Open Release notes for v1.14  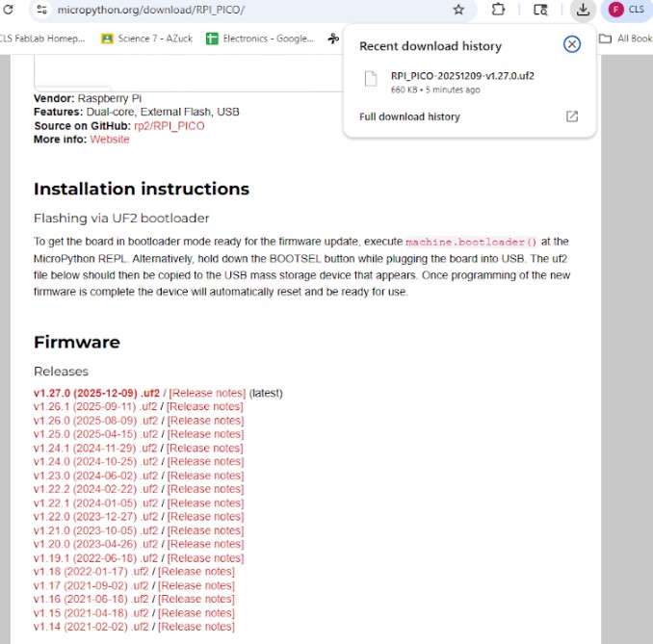click(196, 627)
